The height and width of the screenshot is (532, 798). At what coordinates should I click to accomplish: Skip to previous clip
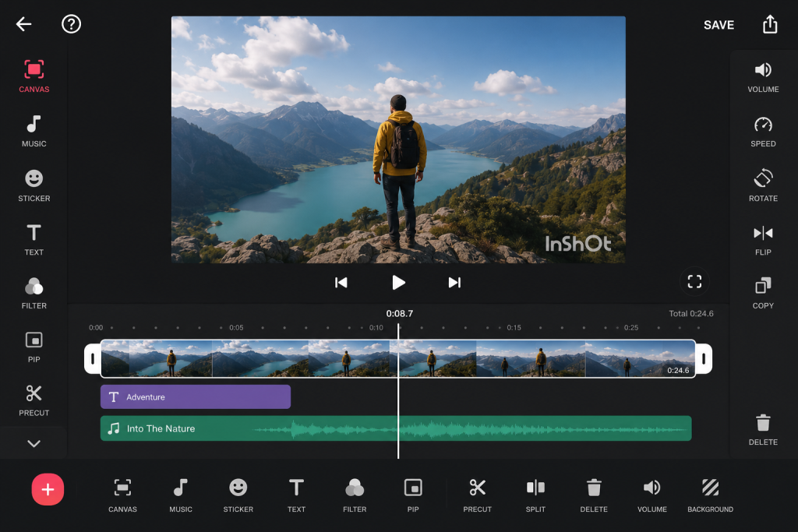(x=341, y=282)
